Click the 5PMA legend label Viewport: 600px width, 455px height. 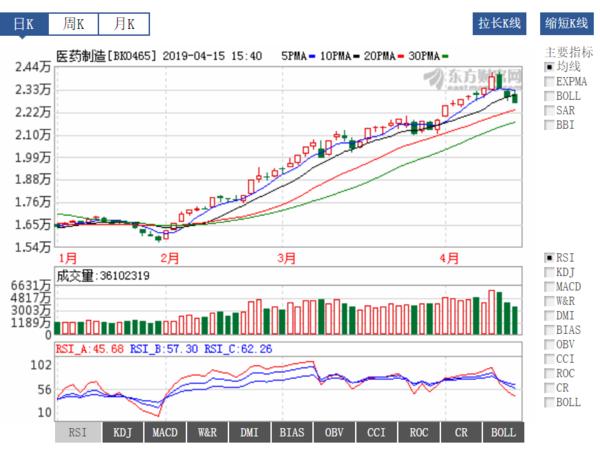[x=294, y=56]
